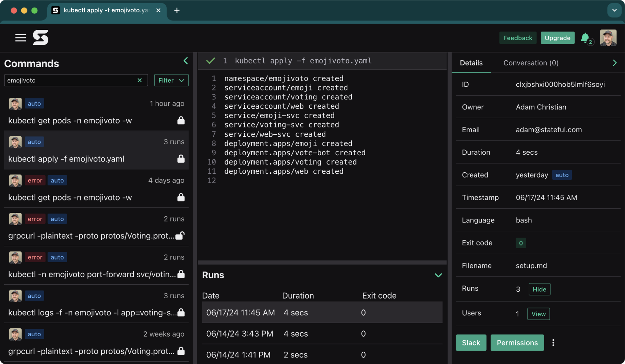Screen dimensions: 625x364
Task: Select the kubectl logs -f command
Action: pos(96,304)
